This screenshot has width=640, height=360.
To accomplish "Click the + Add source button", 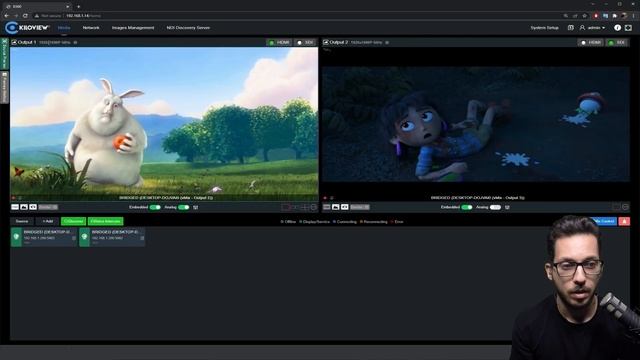I will click(x=47, y=221).
